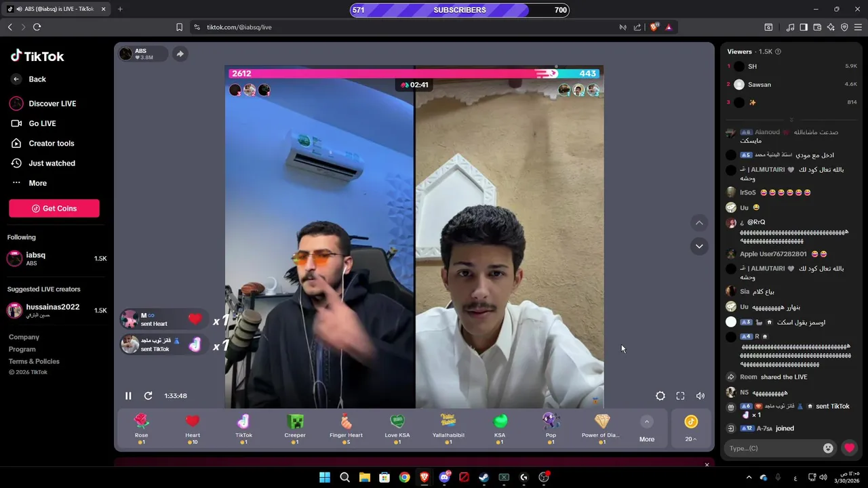Viewport: 868px width, 488px height.
Task: Send the Power of Diamond gift
Action: pos(602,429)
